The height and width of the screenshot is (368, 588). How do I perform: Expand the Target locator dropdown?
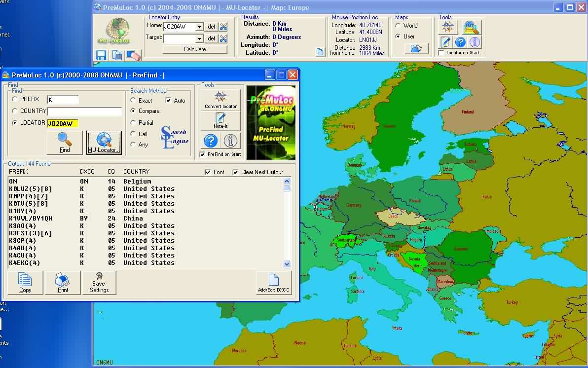[199, 38]
